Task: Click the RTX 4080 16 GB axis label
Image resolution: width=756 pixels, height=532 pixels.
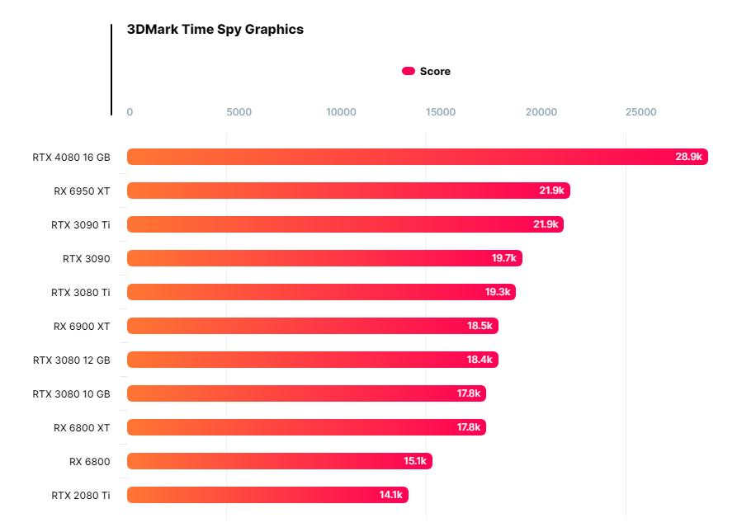Action: click(x=72, y=157)
